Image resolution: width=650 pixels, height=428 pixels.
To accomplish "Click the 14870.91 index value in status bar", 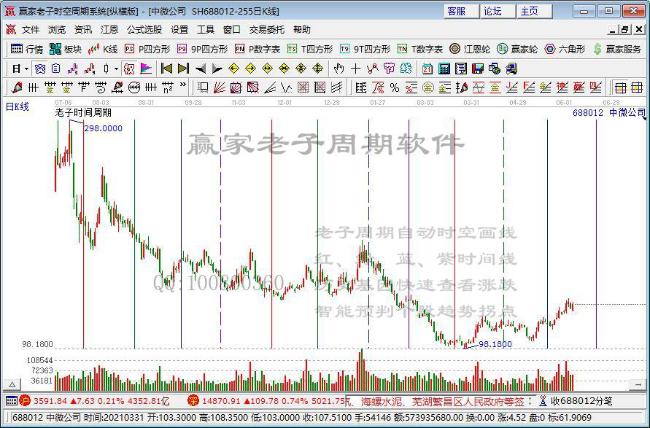I will tap(220, 401).
